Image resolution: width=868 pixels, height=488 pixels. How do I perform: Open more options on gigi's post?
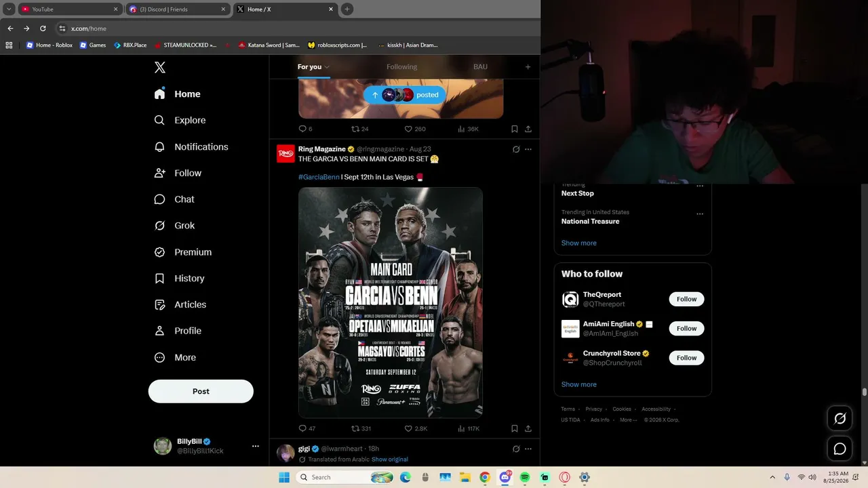(528, 449)
